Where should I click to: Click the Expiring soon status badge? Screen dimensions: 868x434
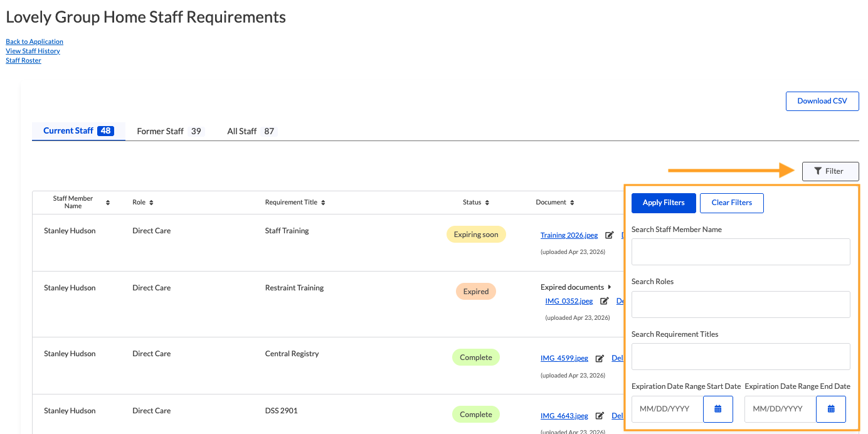tap(476, 235)
